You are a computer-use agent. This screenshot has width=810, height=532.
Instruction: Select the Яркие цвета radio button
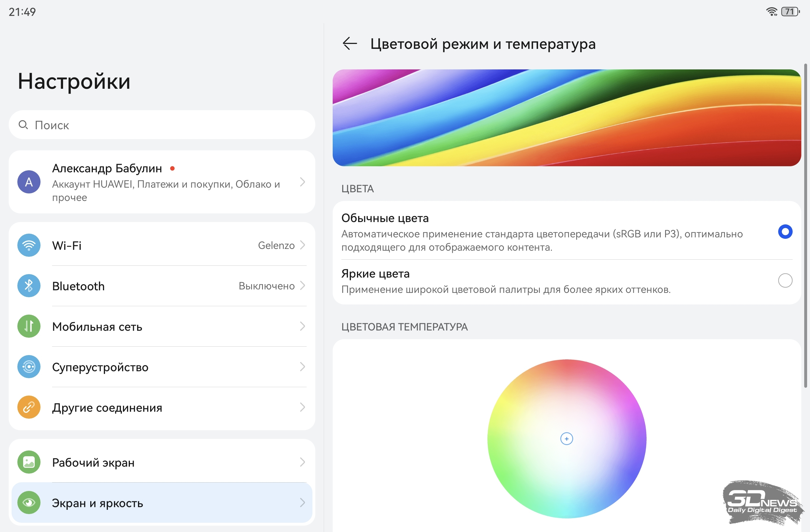point(785,281)
